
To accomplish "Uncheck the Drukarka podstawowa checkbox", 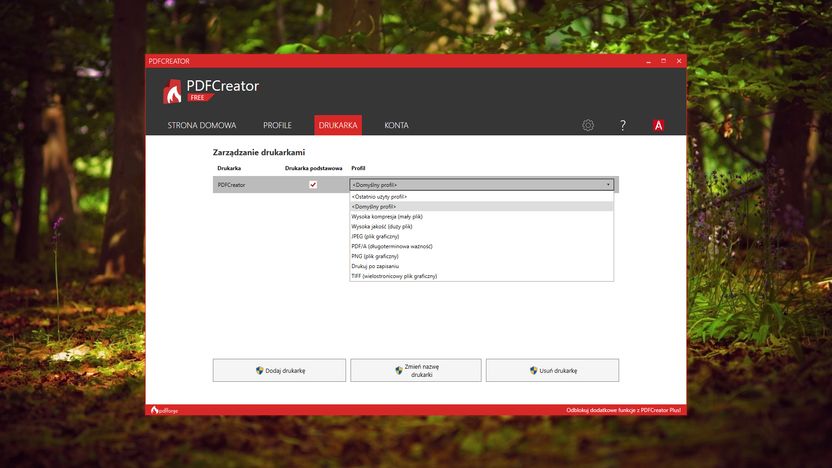I will pos(313,185).
